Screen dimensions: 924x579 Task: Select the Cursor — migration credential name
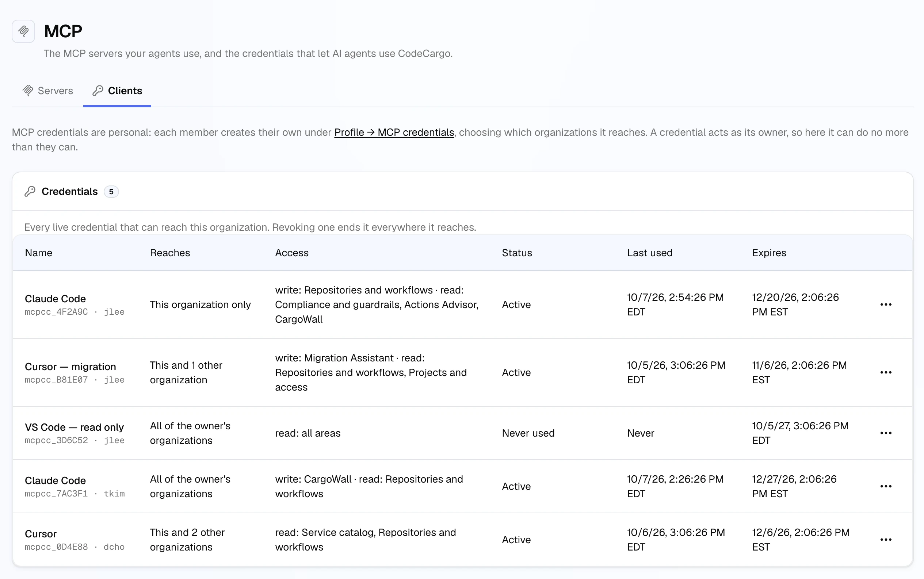tap(70, 367)
